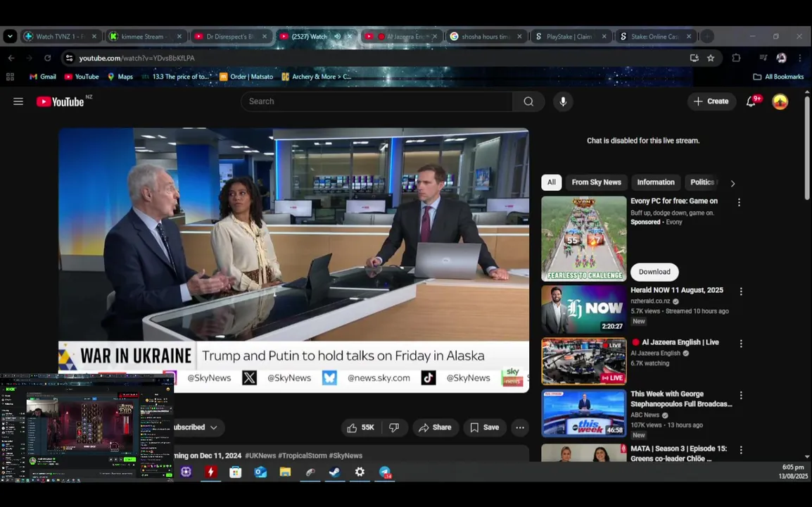Open Outlook from the taskbar
This screenshot has height=507, width=812.
click(x=260, y=472)
